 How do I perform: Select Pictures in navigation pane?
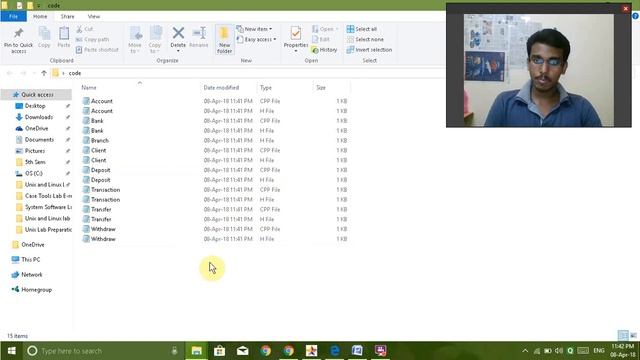click(x=35, y=151)
